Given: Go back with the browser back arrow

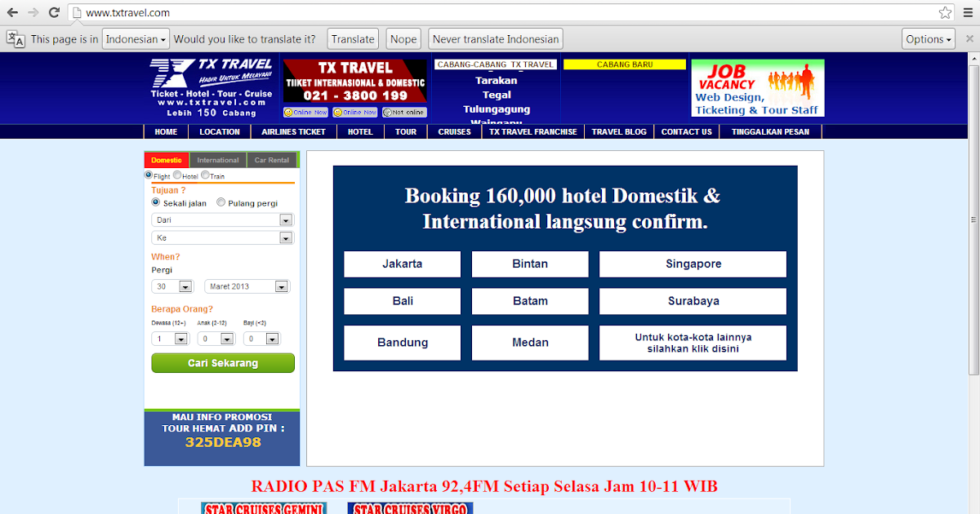Looking at the screenshot, I should 12,13.
